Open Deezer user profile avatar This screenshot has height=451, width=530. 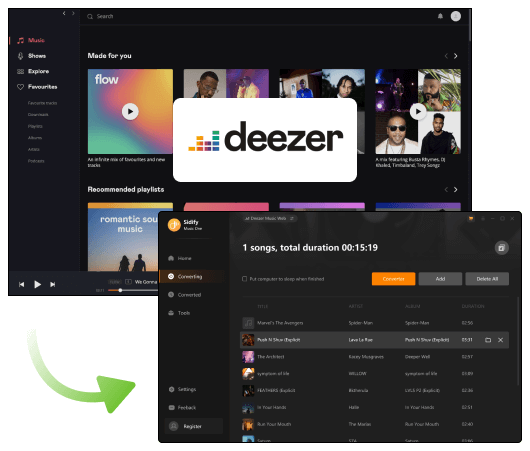click(x=456, y=16)
